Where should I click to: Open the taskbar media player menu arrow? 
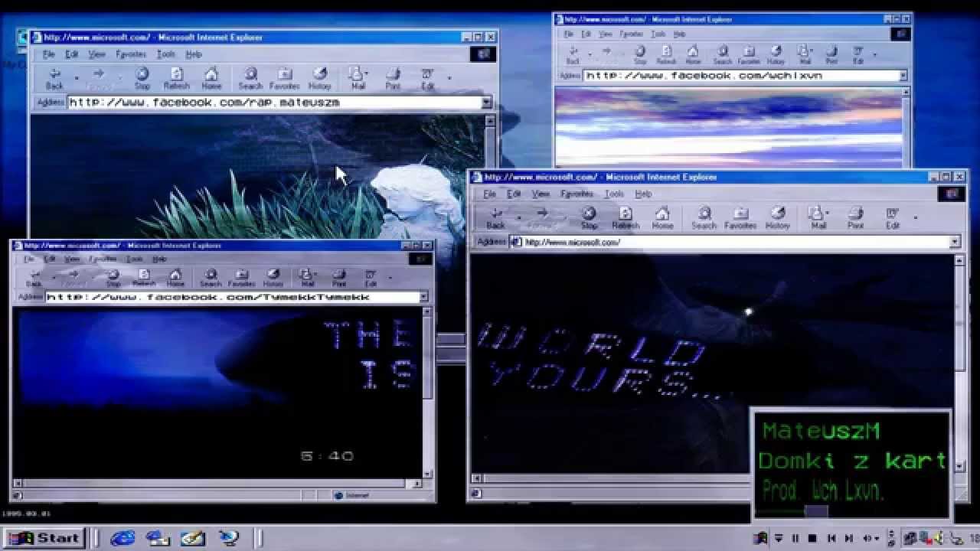pos(779,538)
